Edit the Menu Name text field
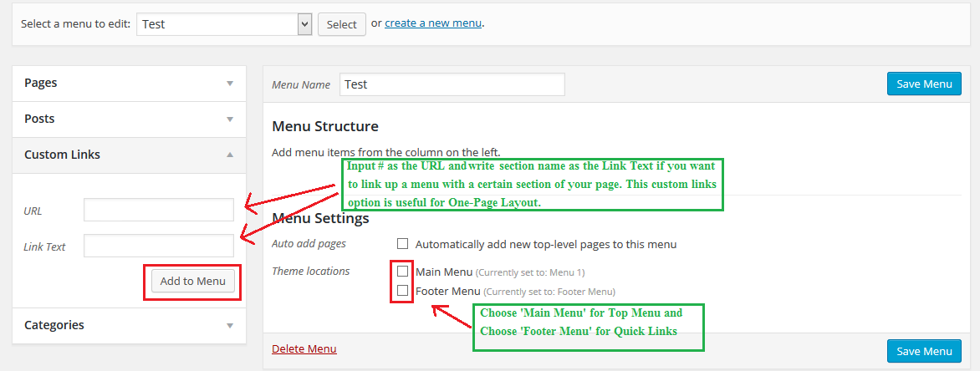The image size is (980, 371). 452,84
